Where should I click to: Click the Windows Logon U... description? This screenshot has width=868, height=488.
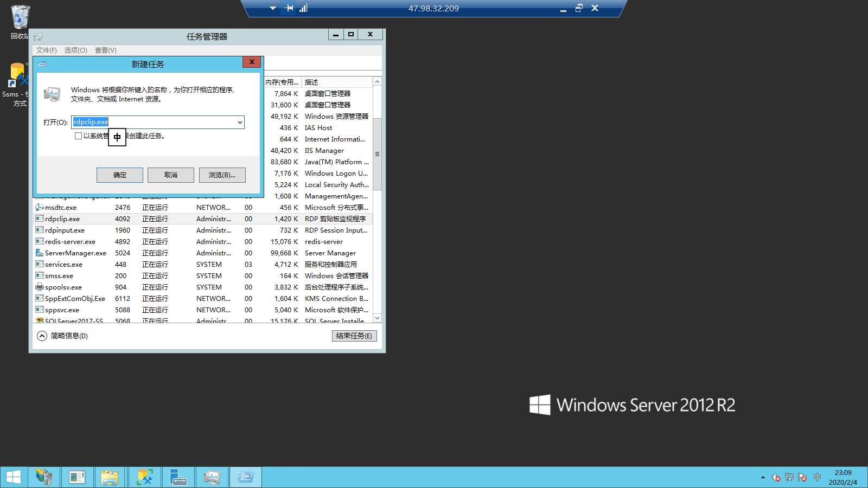[336, 173]
